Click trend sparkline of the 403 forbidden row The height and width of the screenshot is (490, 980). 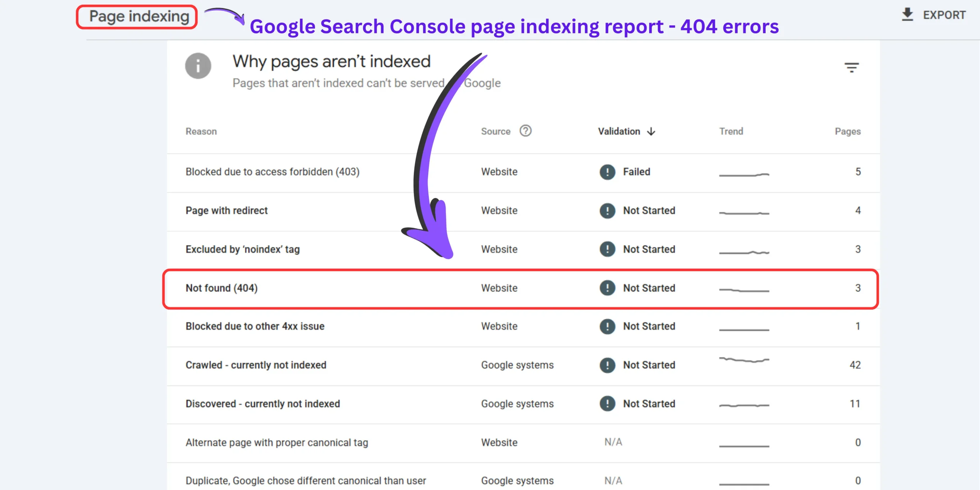pyautogui.click(x=744, y=175)
